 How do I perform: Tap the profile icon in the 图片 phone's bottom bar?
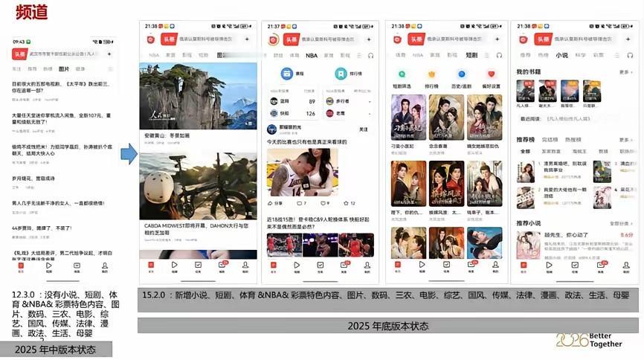[245, 265]
